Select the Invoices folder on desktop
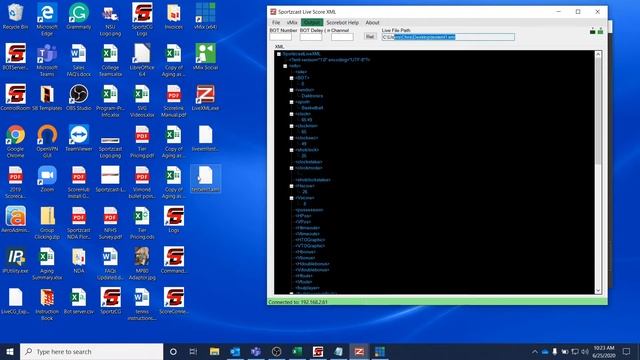The width and height of the screenshot is (640, 360). coord(174,16)
